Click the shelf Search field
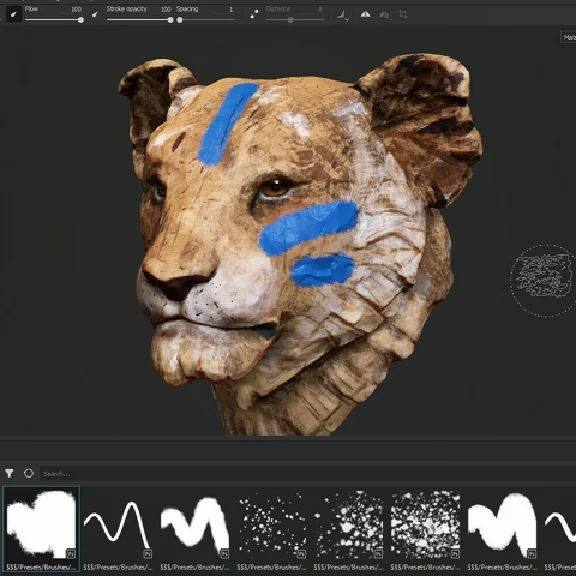 click(308, 474)
